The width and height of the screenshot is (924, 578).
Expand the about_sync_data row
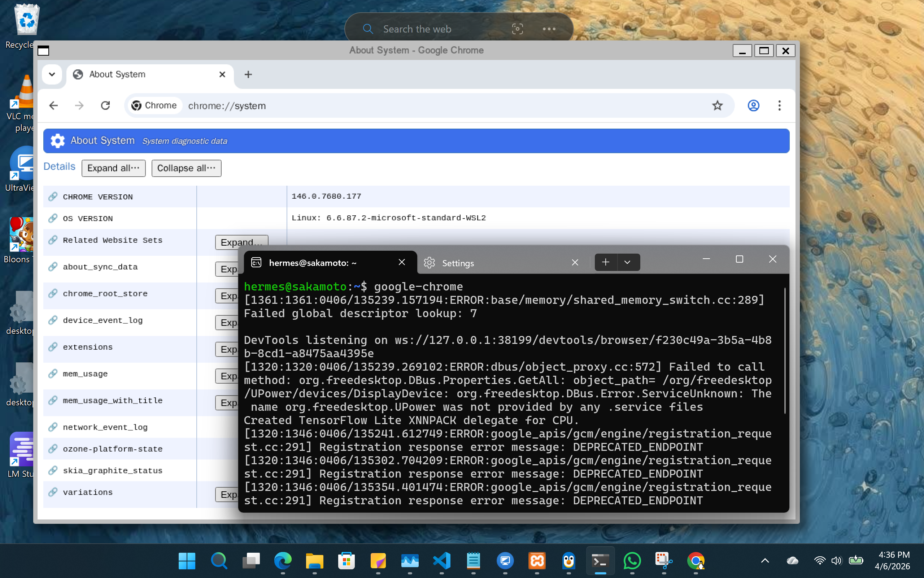[227, 269]
